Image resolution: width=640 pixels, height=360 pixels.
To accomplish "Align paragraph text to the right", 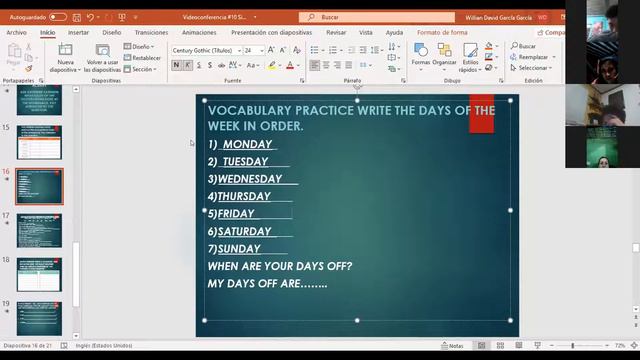I will pyautogui.click(x=337, y=65).
